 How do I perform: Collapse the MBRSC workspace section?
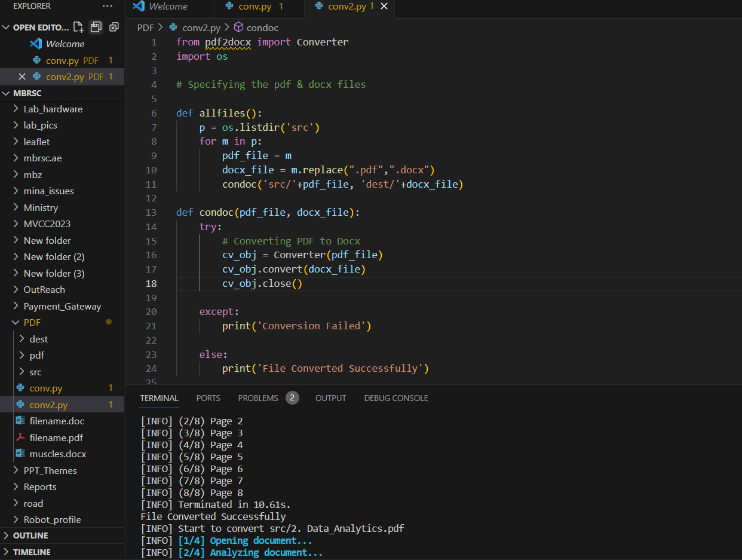tap(7, 93)
